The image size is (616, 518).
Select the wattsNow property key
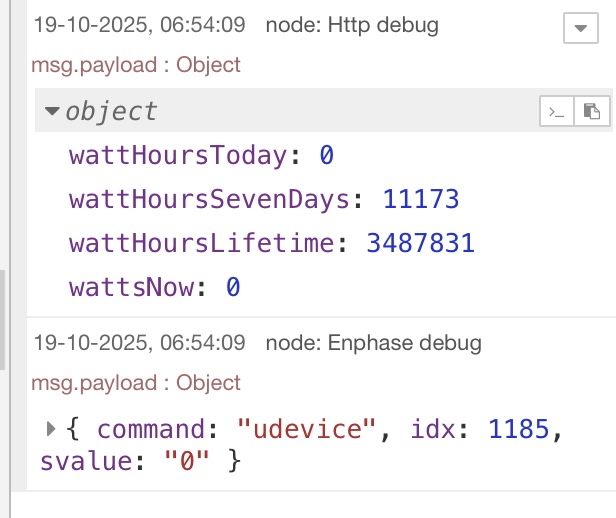(130, 288)
